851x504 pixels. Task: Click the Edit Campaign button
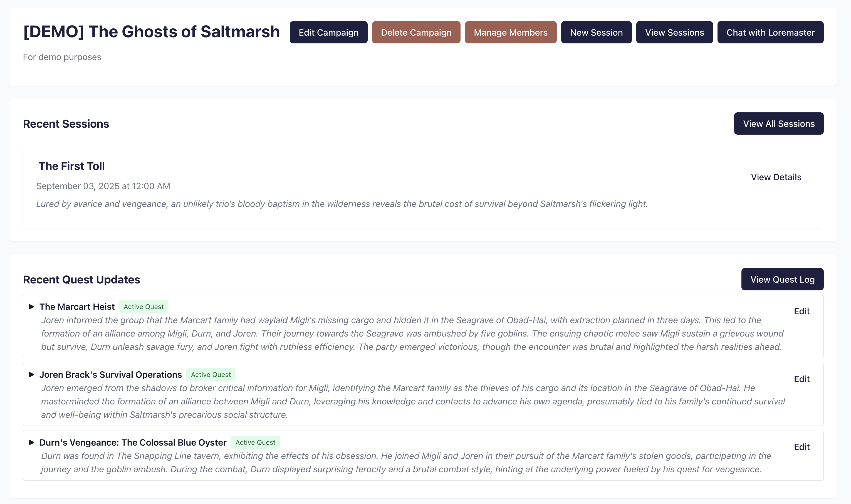(328, 32)
